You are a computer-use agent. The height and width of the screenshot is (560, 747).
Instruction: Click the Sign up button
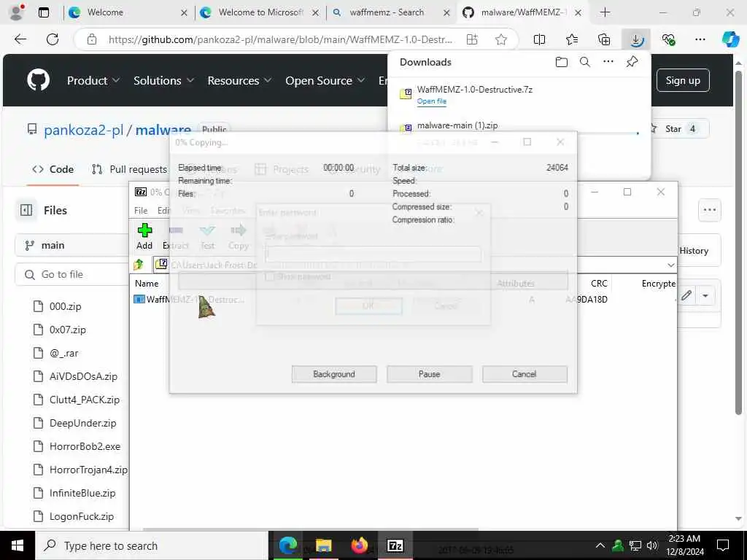pyautogui.click(x=683, y=80)
